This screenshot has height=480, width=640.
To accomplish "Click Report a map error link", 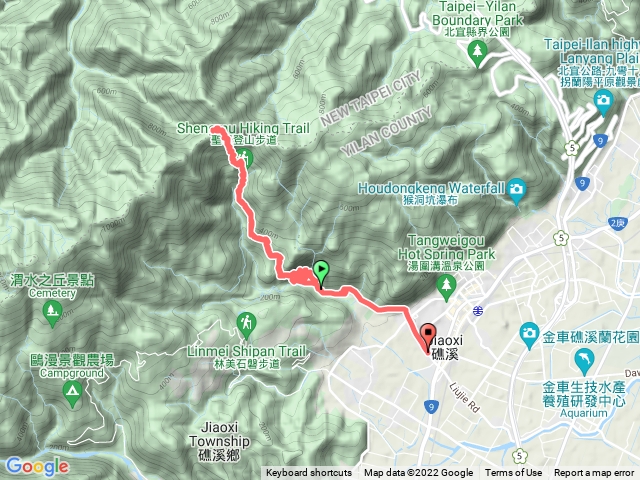I will [x=594, y=473].
